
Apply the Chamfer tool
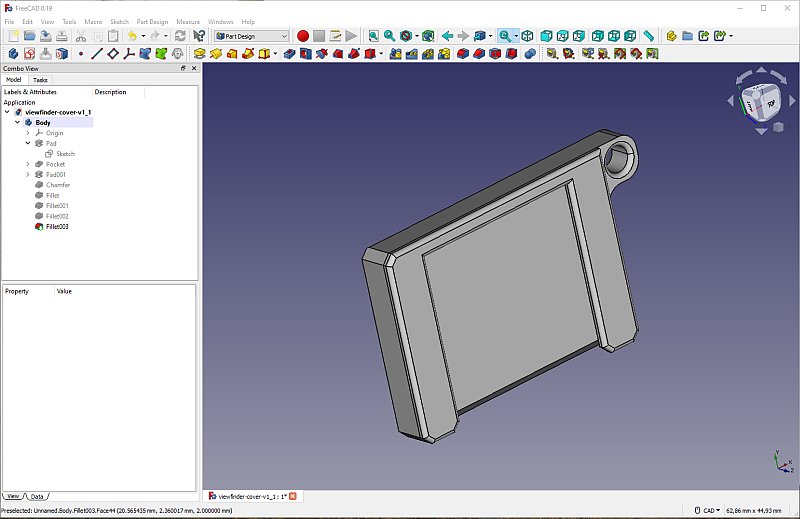[479, 54]
